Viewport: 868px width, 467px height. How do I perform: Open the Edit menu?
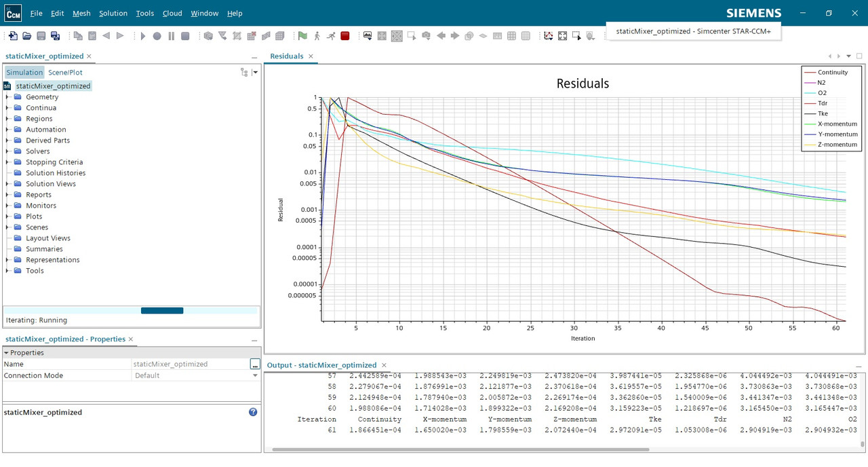pos(58,13)
